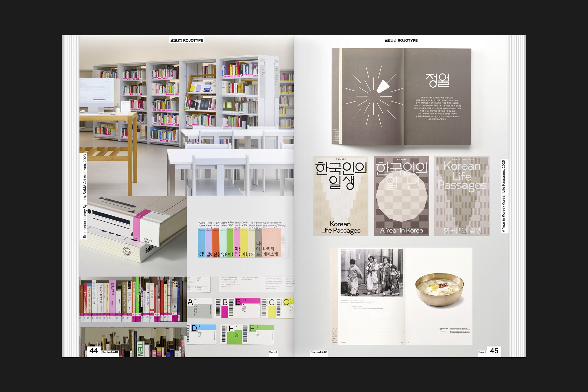Click the computer monitor in the library photo

point(96,92)
